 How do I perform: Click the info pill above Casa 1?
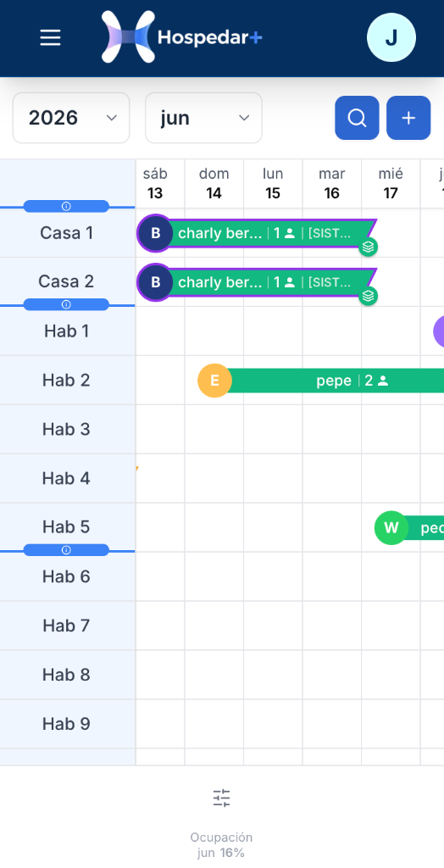pyautogui.click(x=66, y=207)
